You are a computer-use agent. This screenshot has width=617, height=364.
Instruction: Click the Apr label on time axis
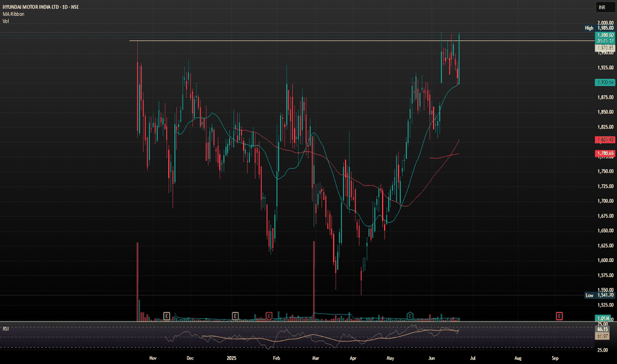click(x=353, y=358)
